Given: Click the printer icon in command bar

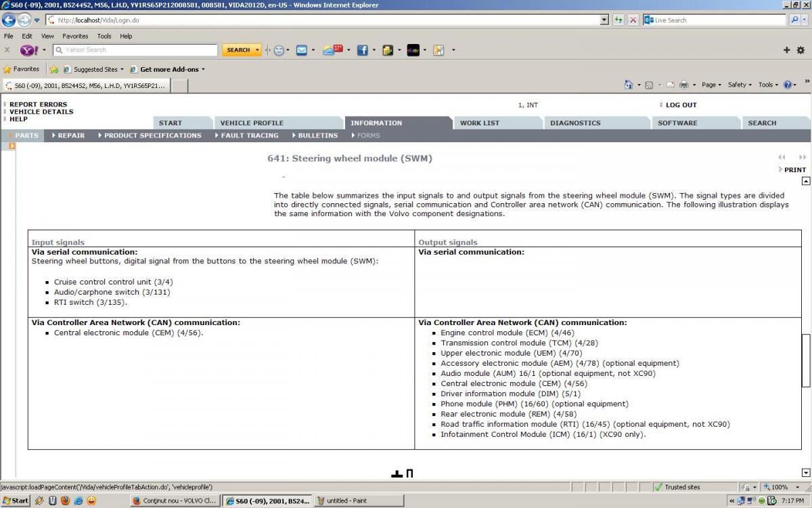Looking at the screenshot, I should (683, 85).
